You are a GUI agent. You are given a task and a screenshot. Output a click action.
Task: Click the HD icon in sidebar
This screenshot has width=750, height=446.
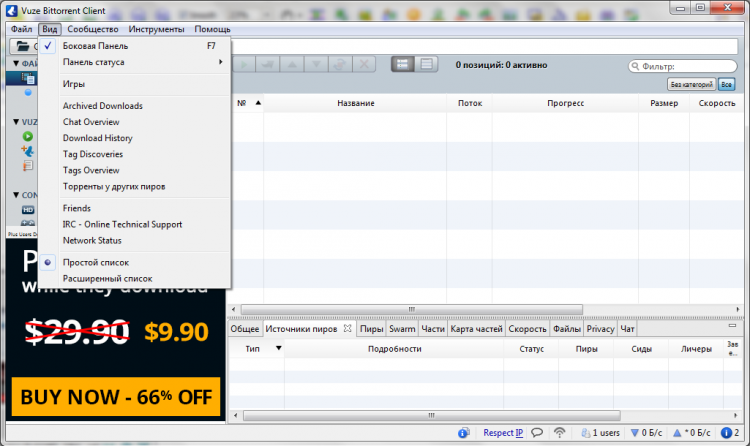[x=28, y=210]
